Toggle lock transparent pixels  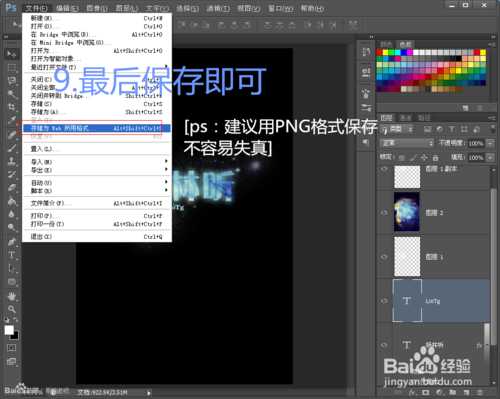coord(402,157)
